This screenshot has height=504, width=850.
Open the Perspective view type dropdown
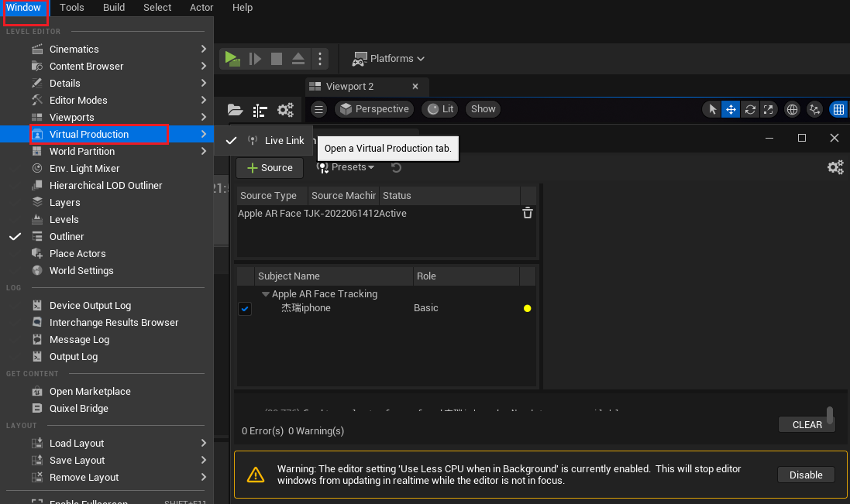[x=374, y=109]
